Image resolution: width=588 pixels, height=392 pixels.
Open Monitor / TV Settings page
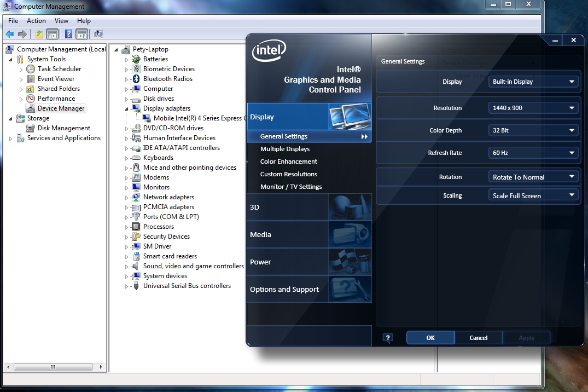[291, 187]
